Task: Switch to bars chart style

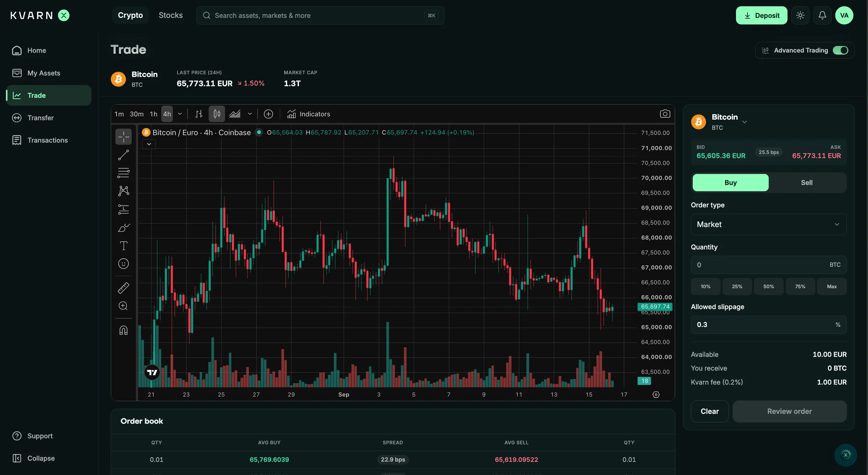Action: [x=199, y=114]
